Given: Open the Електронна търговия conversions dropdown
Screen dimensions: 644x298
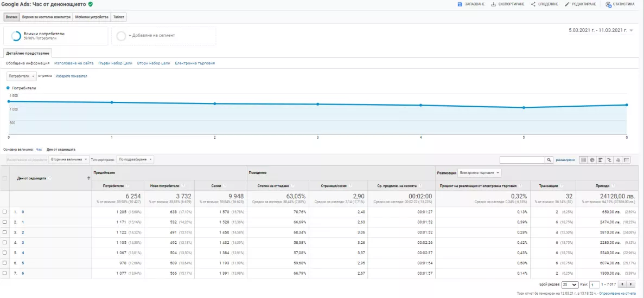Looking at the screenshot, I should (x=479, y=173).
